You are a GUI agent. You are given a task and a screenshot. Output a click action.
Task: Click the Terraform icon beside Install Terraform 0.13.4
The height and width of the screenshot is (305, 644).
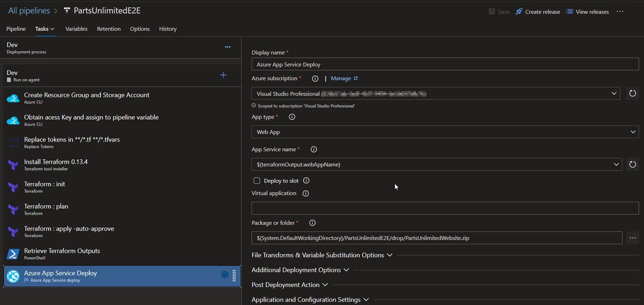[13, 165]
